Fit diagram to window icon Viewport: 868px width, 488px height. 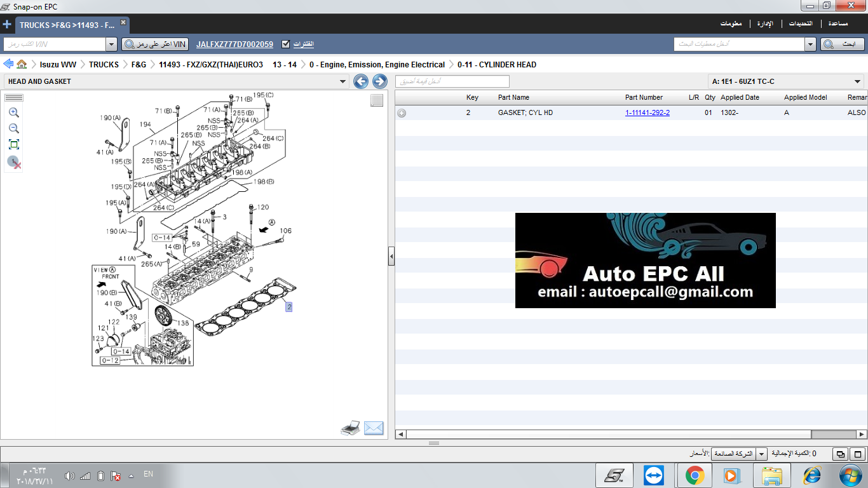14,144
